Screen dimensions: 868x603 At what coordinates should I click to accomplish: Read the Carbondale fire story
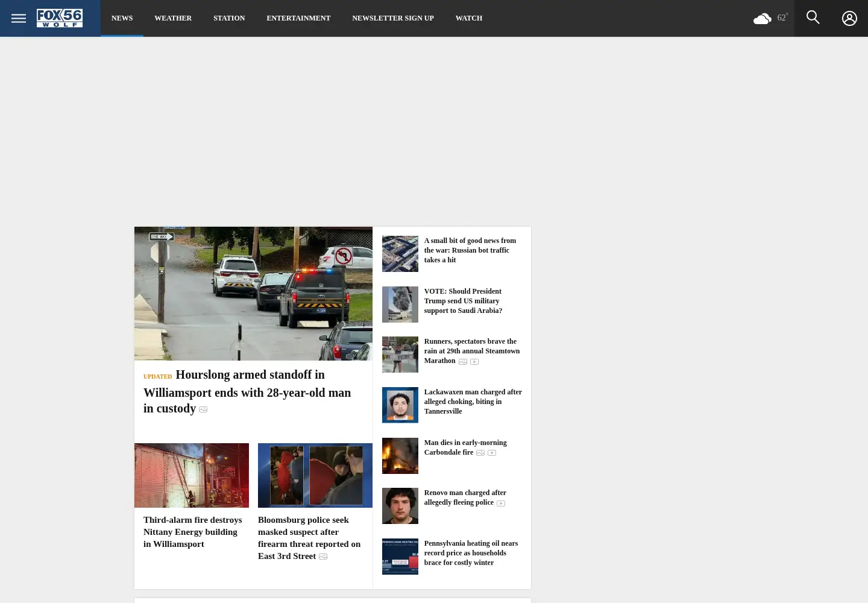465,447
